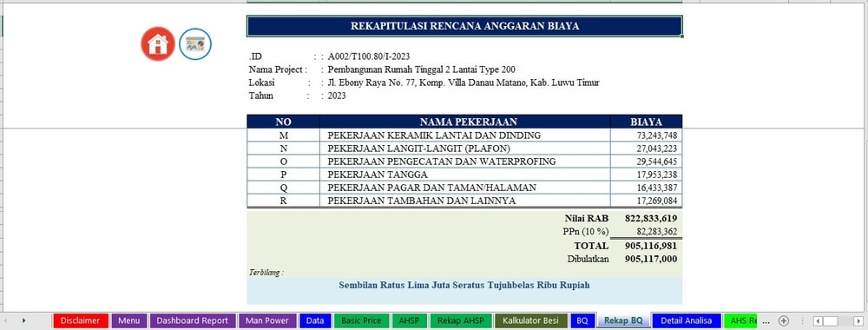868x330 pixels.
Task: Select project ID A002/T100.80/I-2023
Action: pyautogui.click(x=369, y=56)
